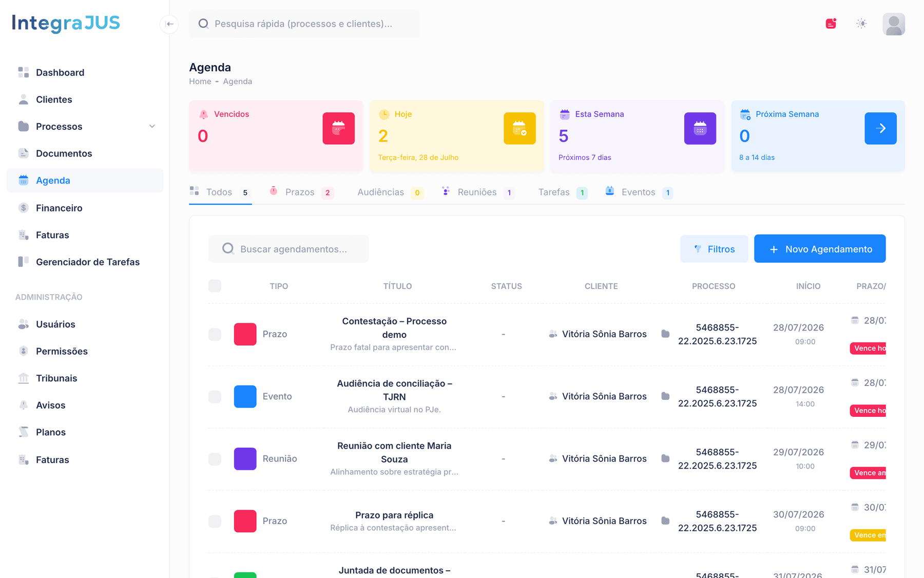Click the Esta Semana purple calendar icon
This screenshot has width=924, height=578.
coord(700,128)
